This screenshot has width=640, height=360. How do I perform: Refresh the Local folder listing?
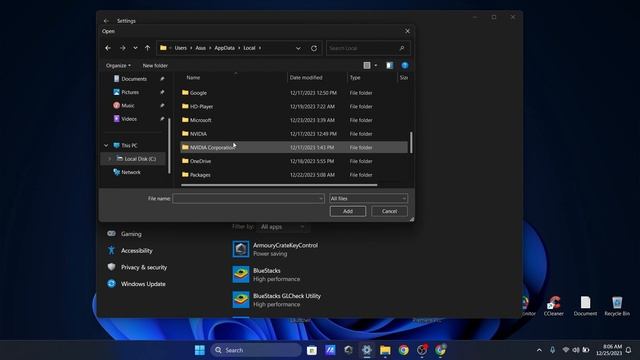313,48
